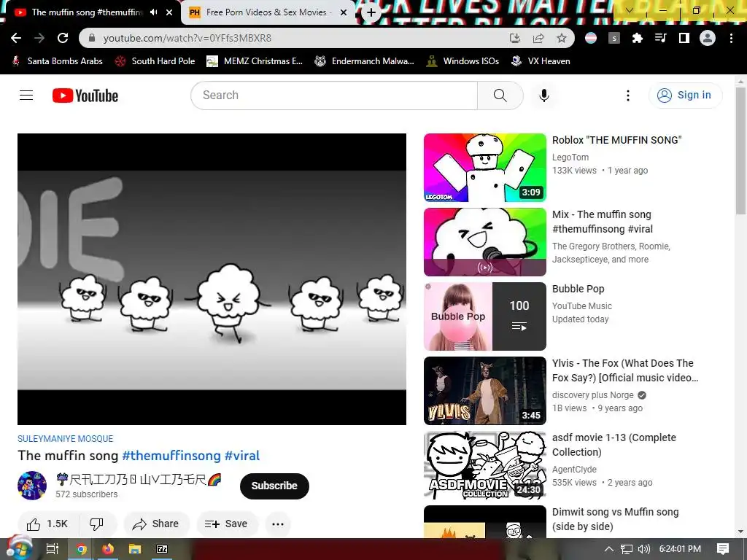Image resolution: width=747 pixels, height=560 pixels.
Task: Open a new tab with plus button
Action: click(x=371, y=13)
